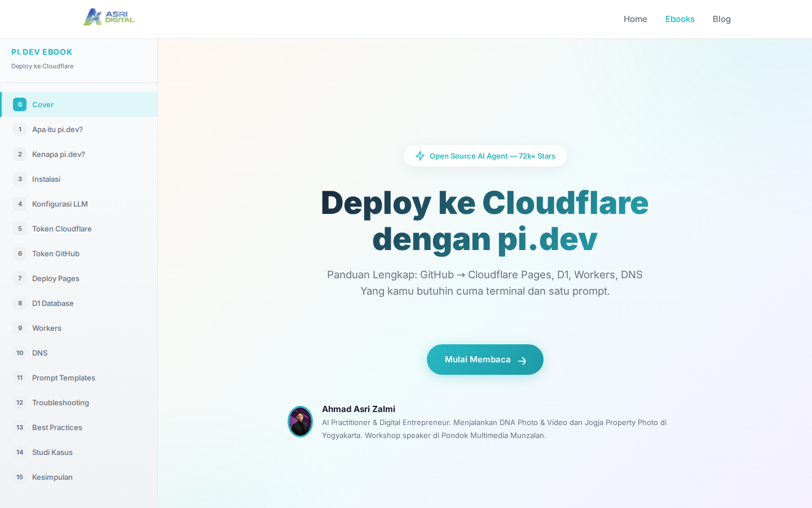
Task: Navigate to Deploy Pages chapter
Action: point(79,278)
